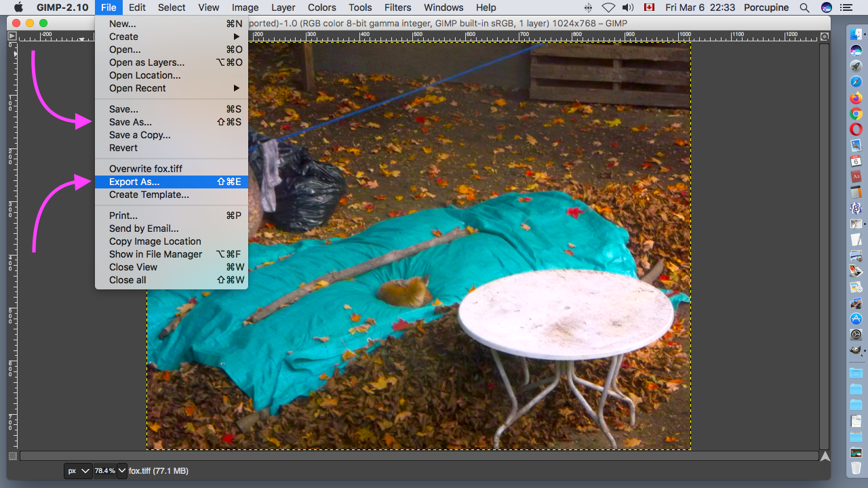
Task: Select Print... from the File menu
Action: click(x=172, y=216)
